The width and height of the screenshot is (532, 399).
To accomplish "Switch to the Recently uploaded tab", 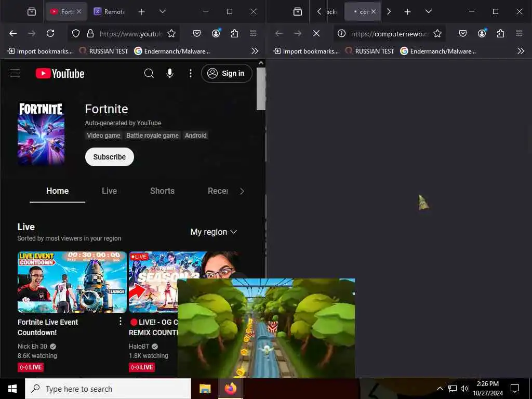I will 218,191.
